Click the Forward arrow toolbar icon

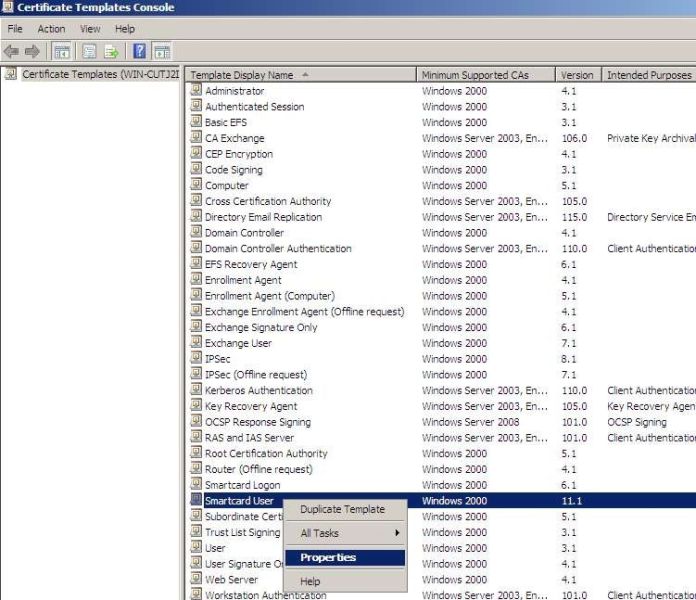pyautogui.click(x=32, y=51)
